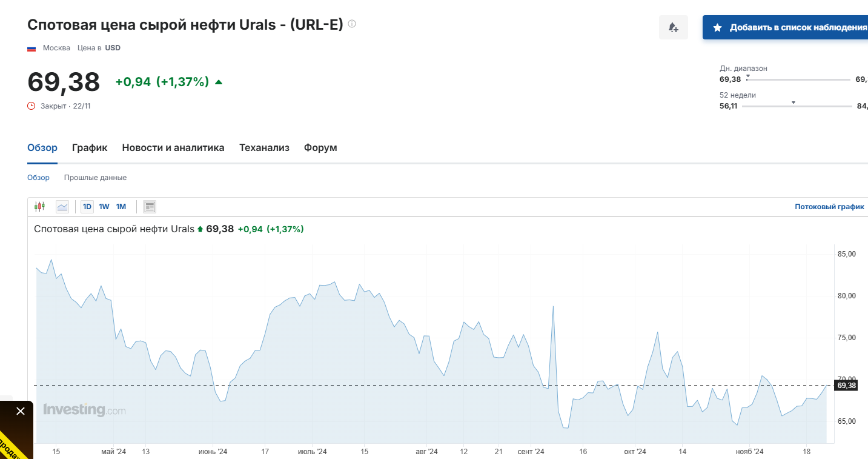This screenshot has width=868, height=459.
Task: Switch chart to candlestick view
Action: (x=39, y=207)
